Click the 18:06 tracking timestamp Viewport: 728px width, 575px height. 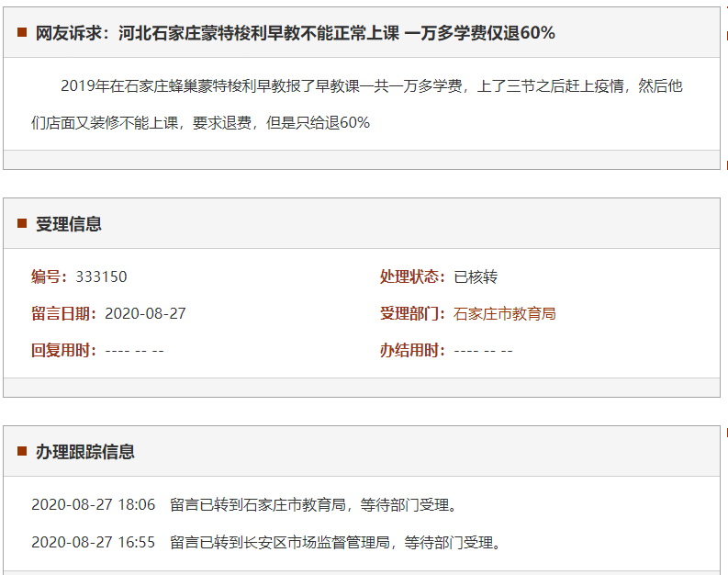tap(94, 504)
